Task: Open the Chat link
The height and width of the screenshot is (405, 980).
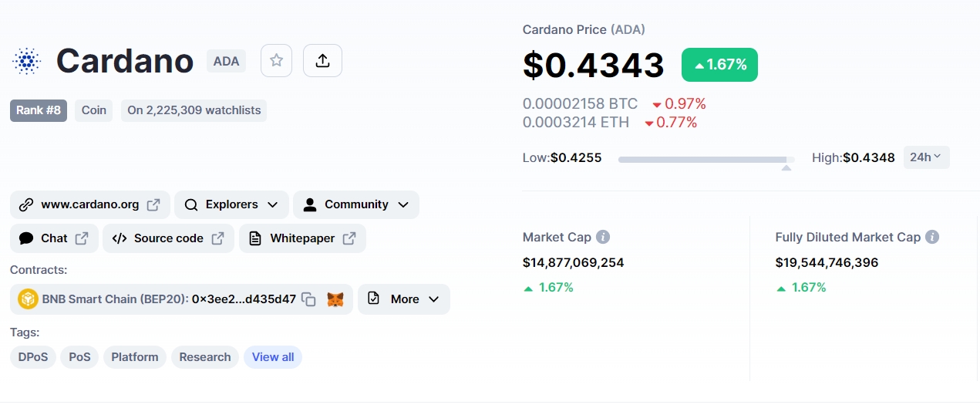Action: (54, 238)
